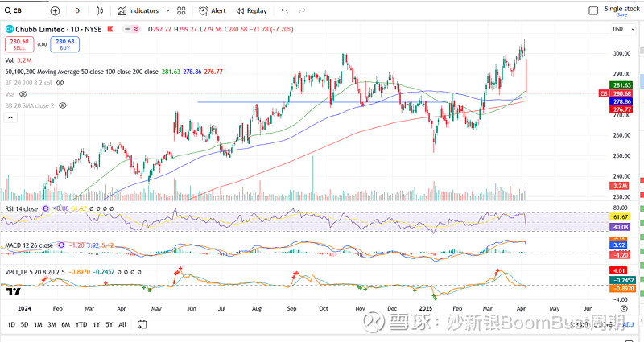Select the 3M range tab
This screenshot has height=342, width=644.
pos(52,325)
